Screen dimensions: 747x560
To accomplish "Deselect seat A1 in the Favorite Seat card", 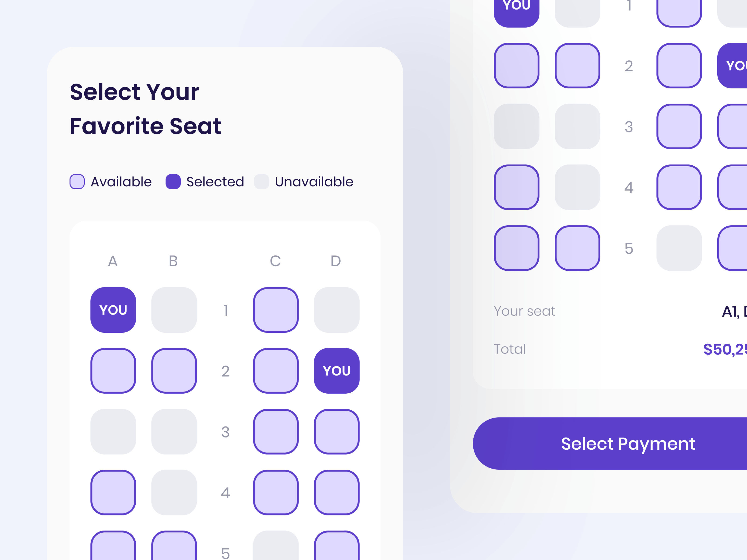I will point(113,310).
